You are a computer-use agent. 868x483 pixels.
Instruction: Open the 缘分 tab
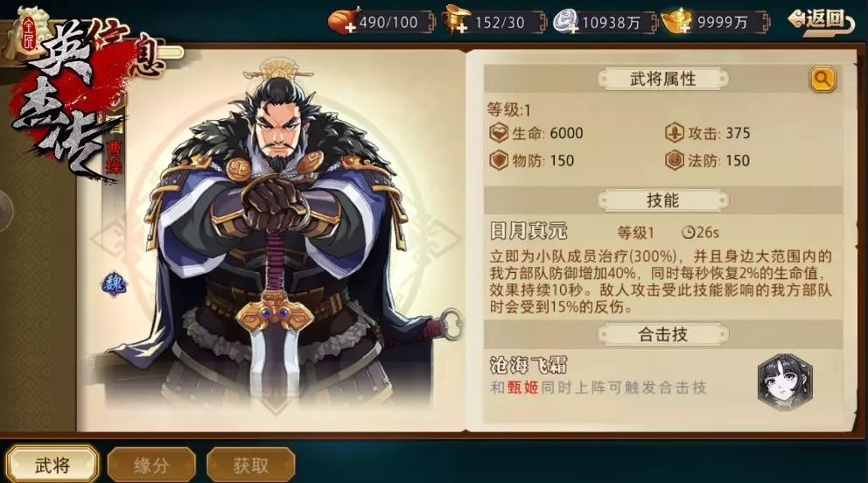tap(151, 465)
